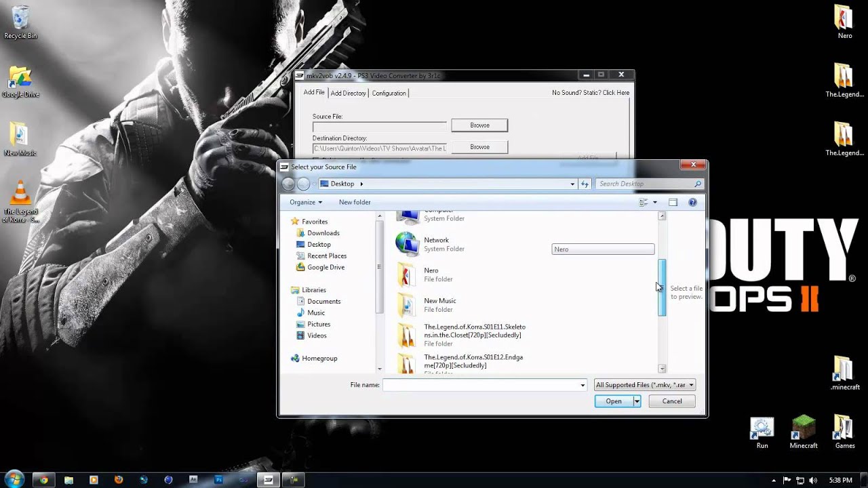
Task: Open the Configuration tab in mkv2vob
Action: click(389, 93)
